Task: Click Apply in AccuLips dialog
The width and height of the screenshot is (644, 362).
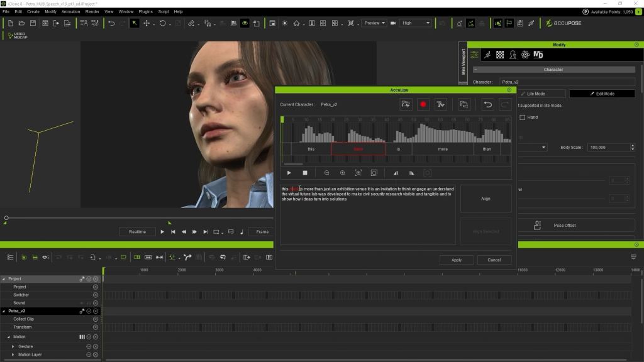Action: 457,260
